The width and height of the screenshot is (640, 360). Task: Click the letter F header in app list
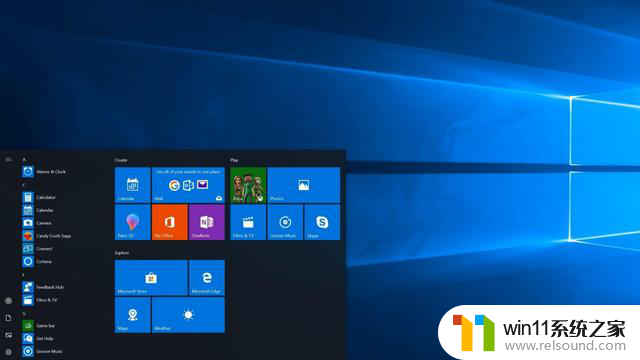click(x=24, y=275)
